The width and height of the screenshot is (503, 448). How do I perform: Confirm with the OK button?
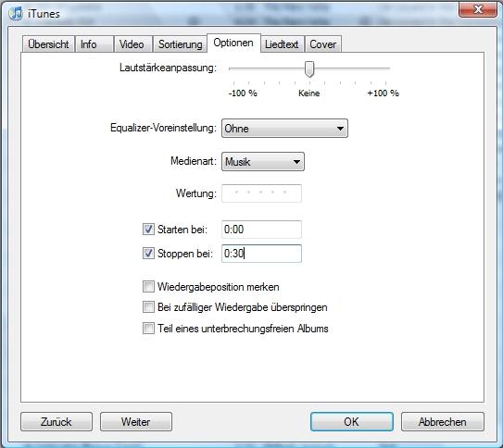(x=352, y=422)
